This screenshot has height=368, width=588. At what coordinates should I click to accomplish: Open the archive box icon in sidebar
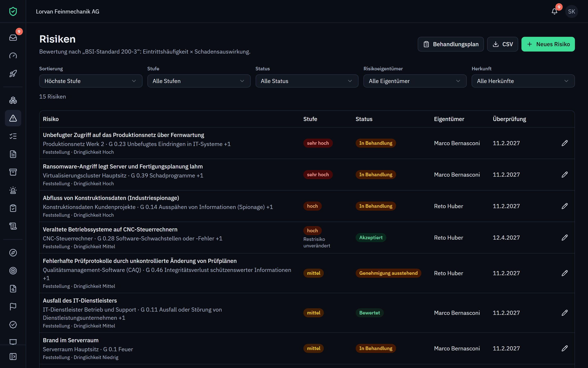coord(13,172)
